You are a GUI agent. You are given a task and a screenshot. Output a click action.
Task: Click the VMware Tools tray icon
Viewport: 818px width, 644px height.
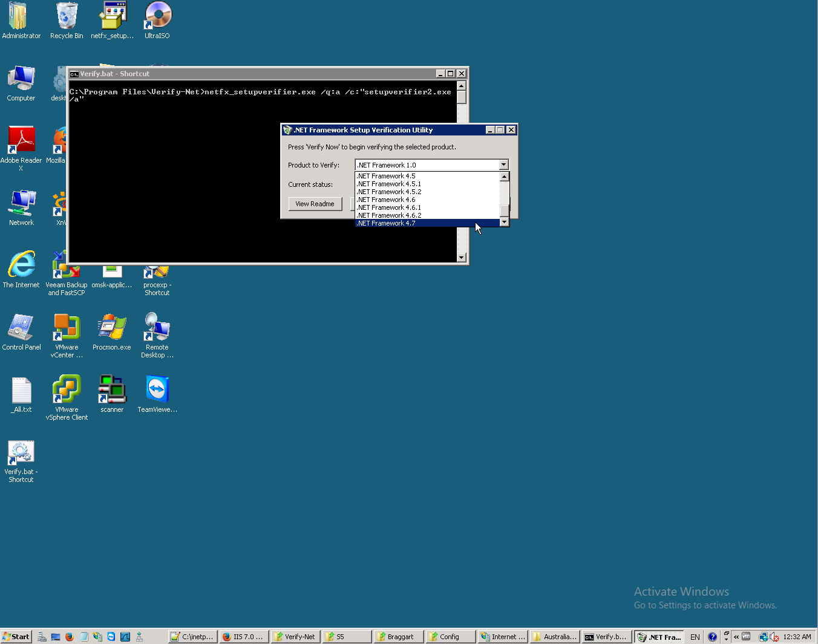pyautogui.click(x=746, y=637)
